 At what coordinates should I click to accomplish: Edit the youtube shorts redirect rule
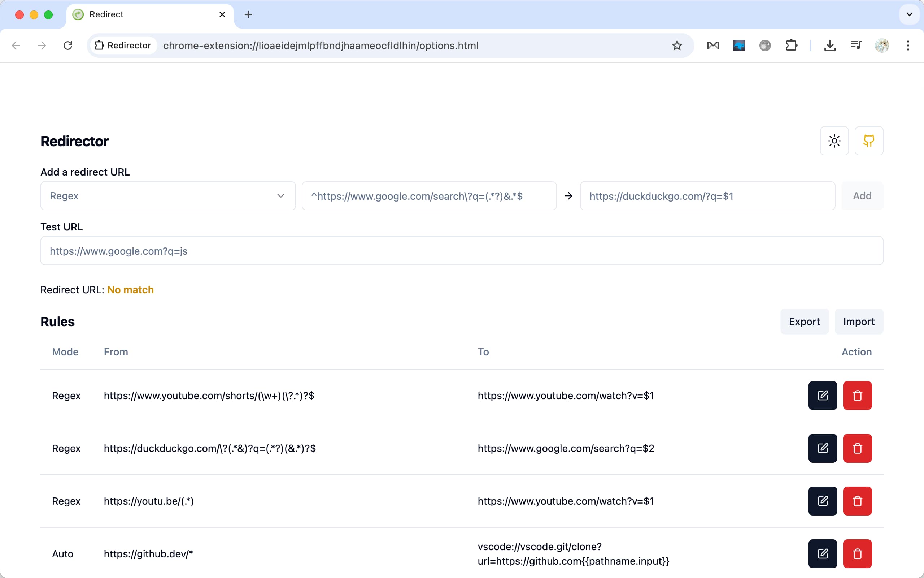click(x=823, y=395)
